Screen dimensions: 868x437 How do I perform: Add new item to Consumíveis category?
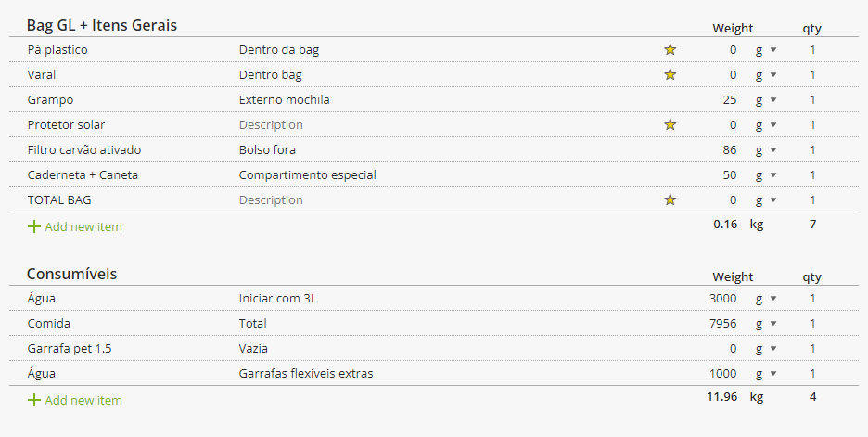[75, 400]
